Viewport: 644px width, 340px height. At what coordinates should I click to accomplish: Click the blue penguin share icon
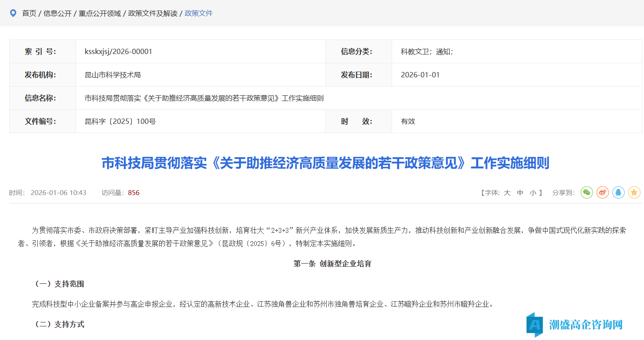coord(618,192)
